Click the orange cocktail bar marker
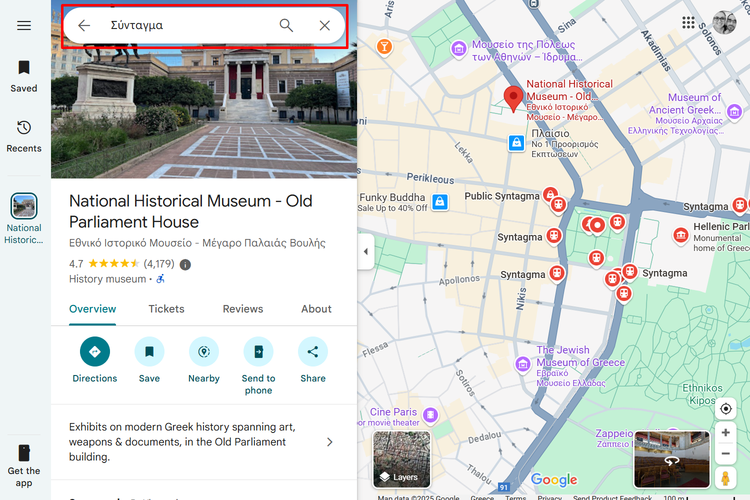 point(384,46)
